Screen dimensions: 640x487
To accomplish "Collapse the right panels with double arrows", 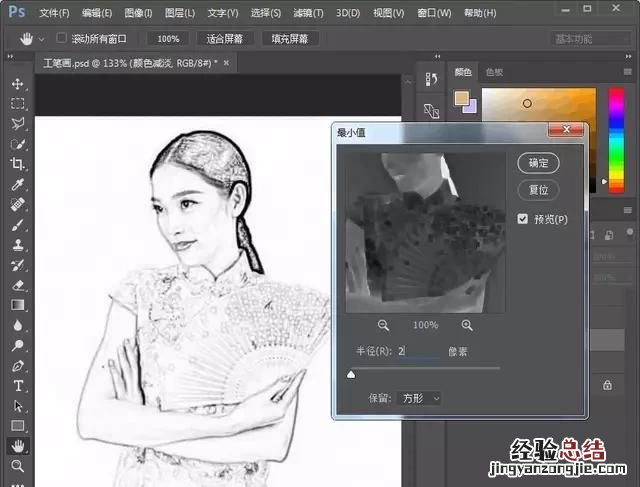I will click(x=628, y=56).
